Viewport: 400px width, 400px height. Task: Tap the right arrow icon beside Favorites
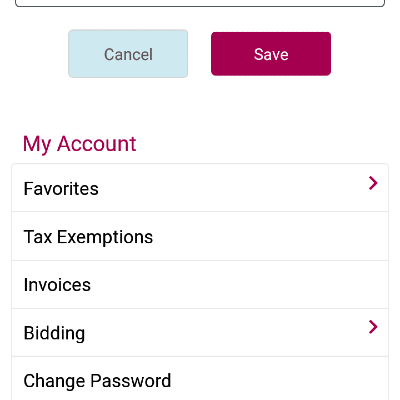373,183
